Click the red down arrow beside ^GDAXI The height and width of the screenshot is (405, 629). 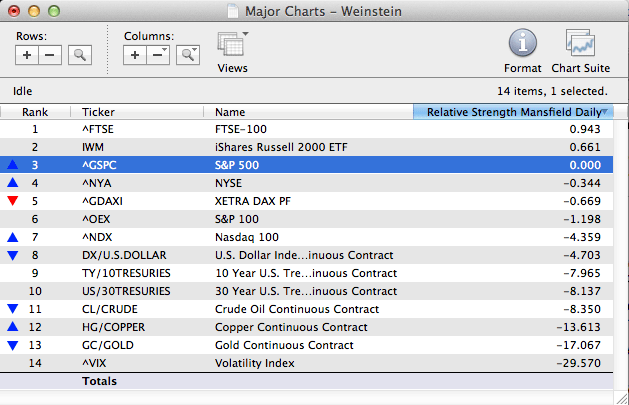point(12,201)
